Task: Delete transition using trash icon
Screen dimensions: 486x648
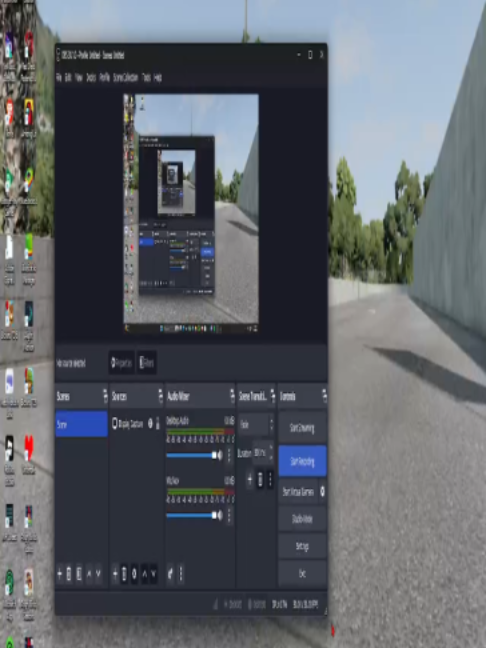Action: tap(260, 480)
